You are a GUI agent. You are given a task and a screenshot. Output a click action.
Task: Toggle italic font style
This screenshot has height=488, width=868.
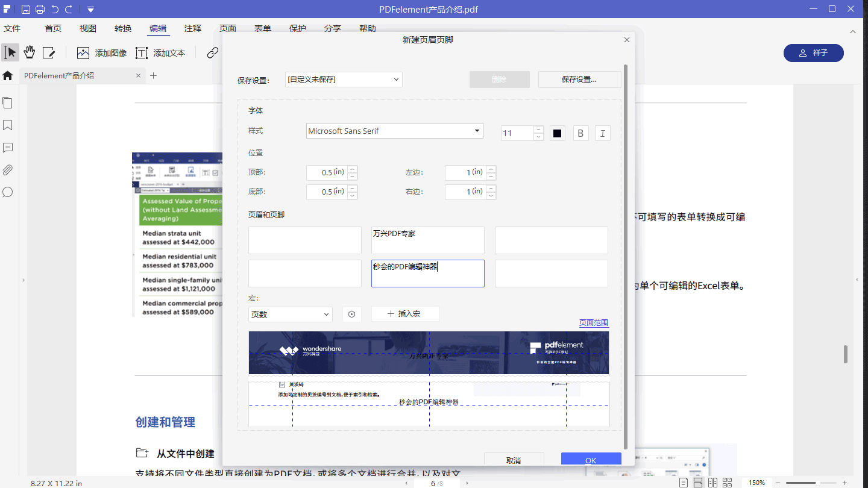click(x=603, y=133)
